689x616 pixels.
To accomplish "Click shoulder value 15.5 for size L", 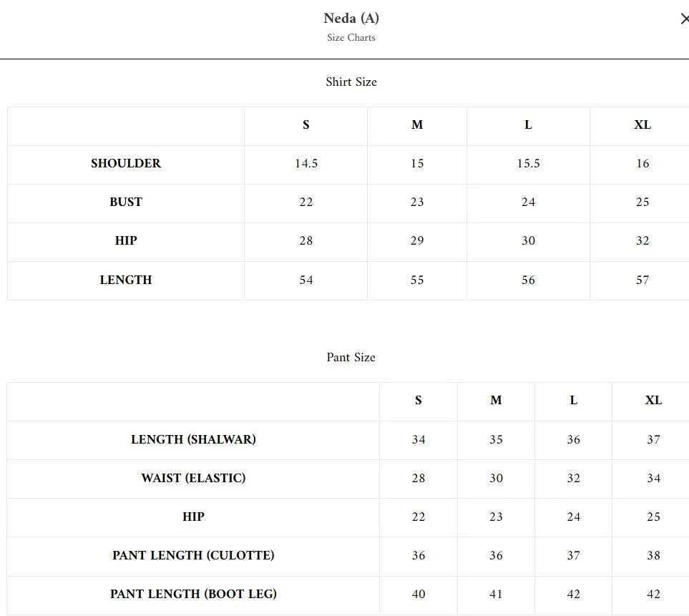I will point(528,163).
